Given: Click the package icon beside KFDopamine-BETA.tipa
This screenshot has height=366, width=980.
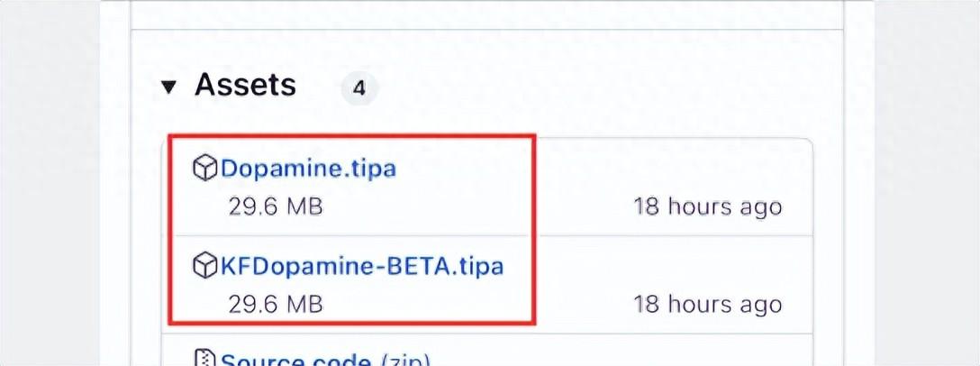Looking at the screenshot, I should [x=205, y=266].
